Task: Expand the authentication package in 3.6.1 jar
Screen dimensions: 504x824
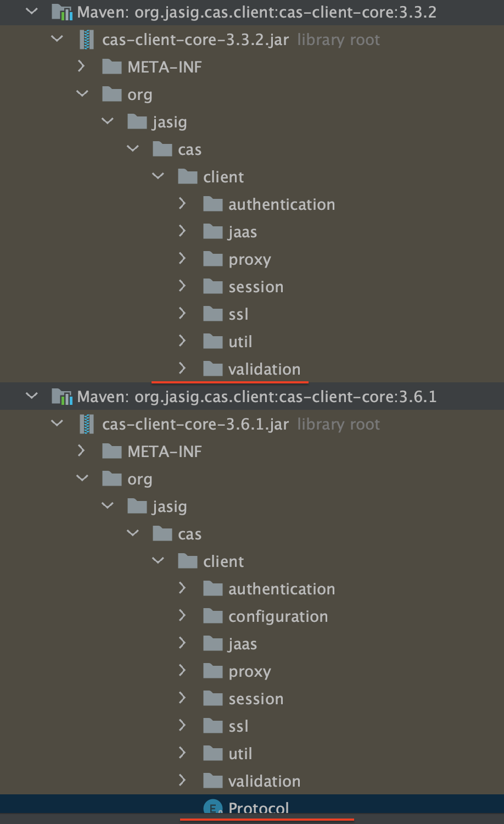Action: click(x=183, y=588)
